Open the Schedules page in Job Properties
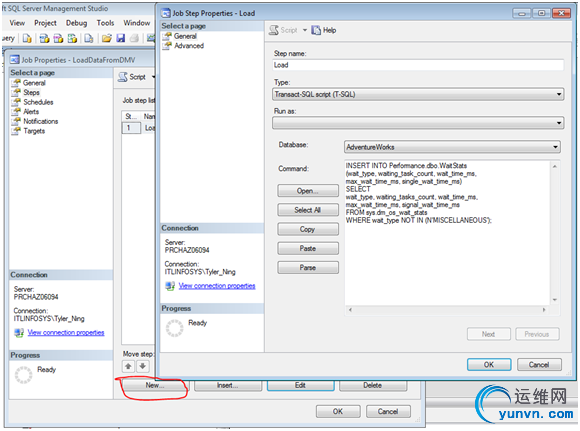The image size is (580, 431). (38, 102)
